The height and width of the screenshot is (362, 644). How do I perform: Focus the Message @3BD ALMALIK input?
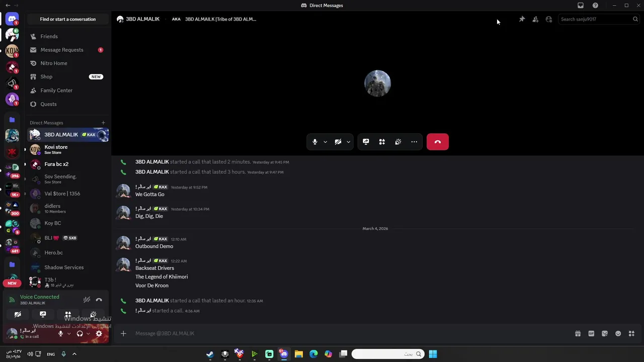tap(352, 333)
